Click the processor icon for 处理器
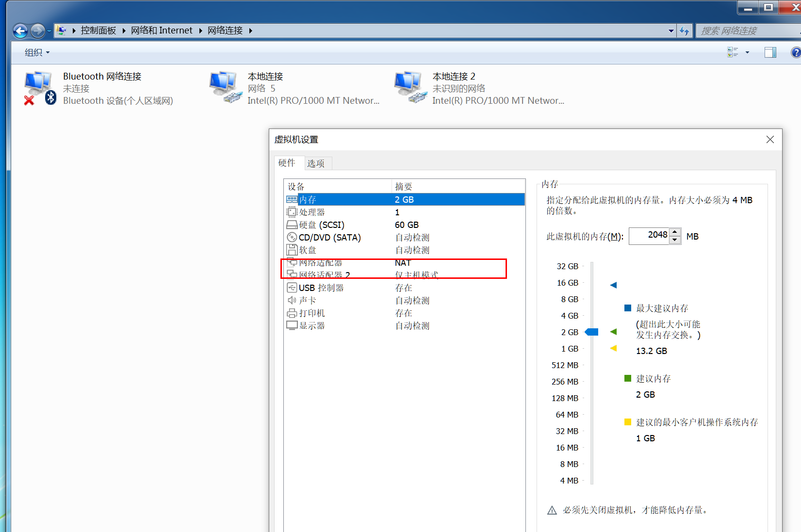Viewport: 801px width, 532px height. tap(292, 212)
